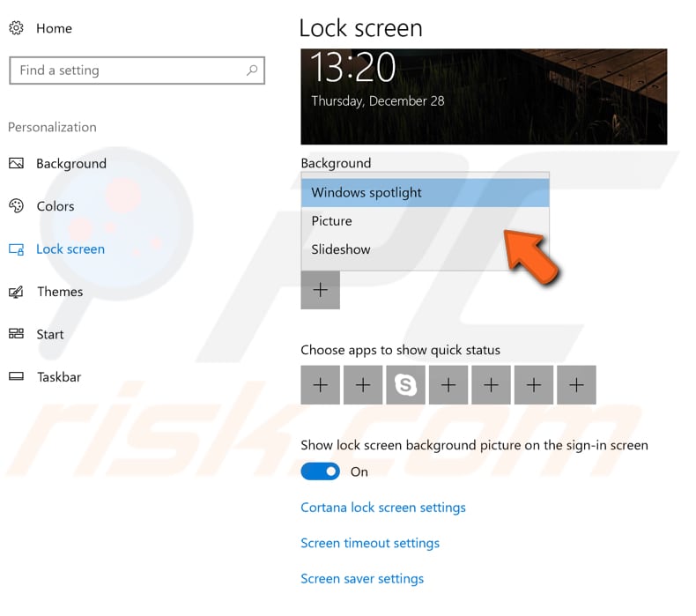
Task: Click the Colors palette icon
Action: point(17,206)
